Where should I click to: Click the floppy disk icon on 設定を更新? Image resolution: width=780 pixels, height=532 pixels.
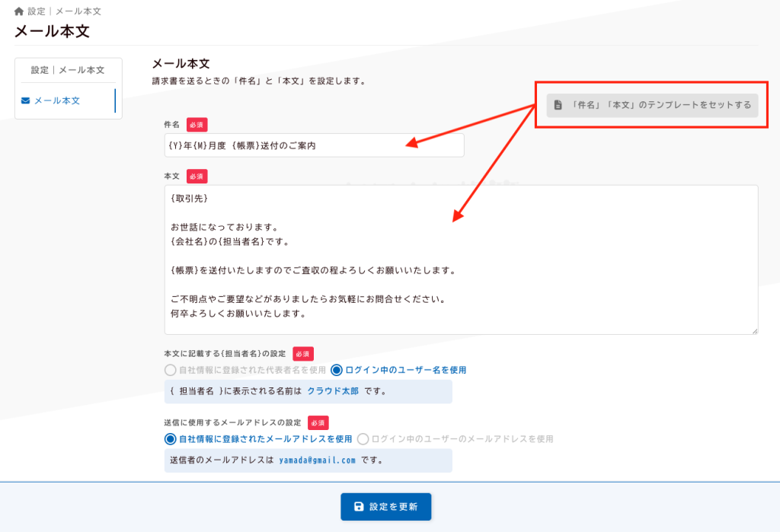click(359, 507)
